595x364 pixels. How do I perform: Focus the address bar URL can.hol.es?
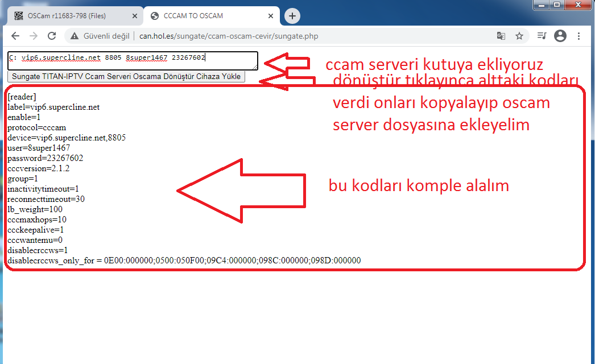click(x=229, y=36)
